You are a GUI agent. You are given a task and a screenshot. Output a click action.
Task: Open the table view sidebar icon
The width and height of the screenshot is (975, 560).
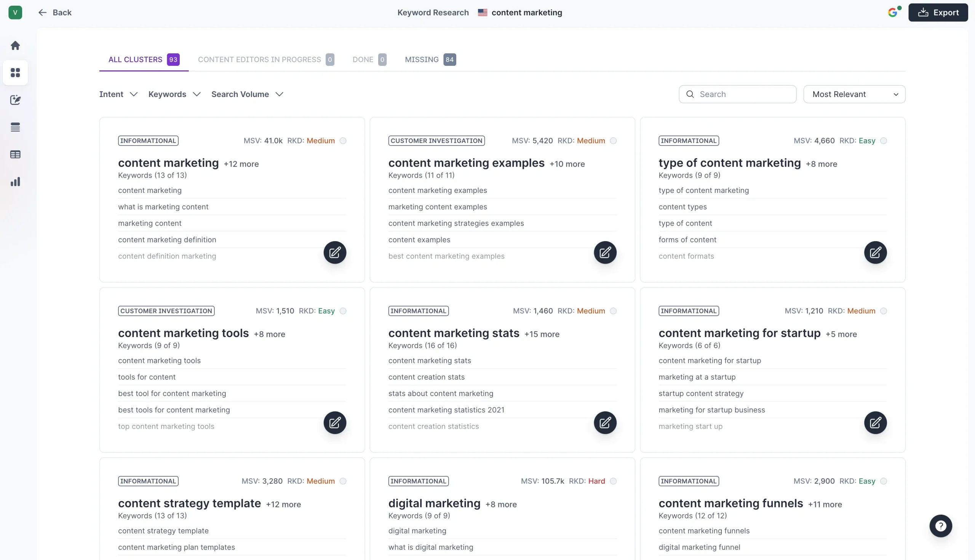click(15, 154)
